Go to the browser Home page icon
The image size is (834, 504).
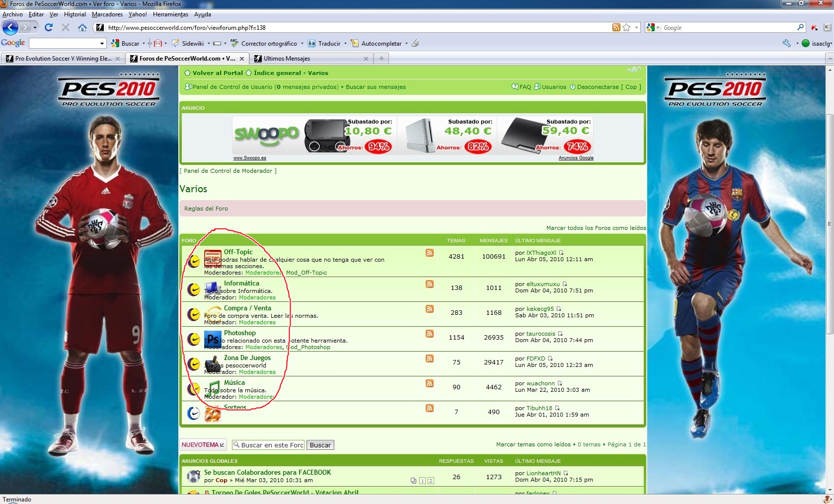coord(82,27)
